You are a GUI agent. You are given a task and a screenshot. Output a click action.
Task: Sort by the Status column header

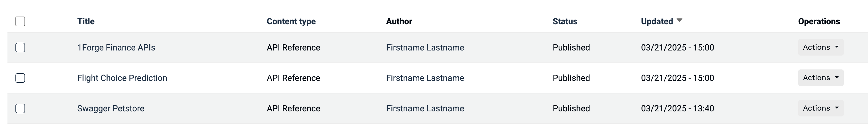click(x=565, y=21)
